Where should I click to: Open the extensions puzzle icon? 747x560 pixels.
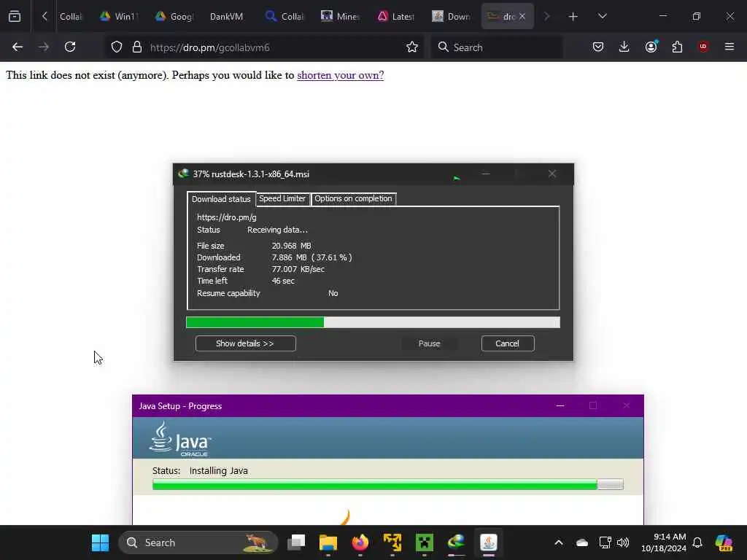678,47
